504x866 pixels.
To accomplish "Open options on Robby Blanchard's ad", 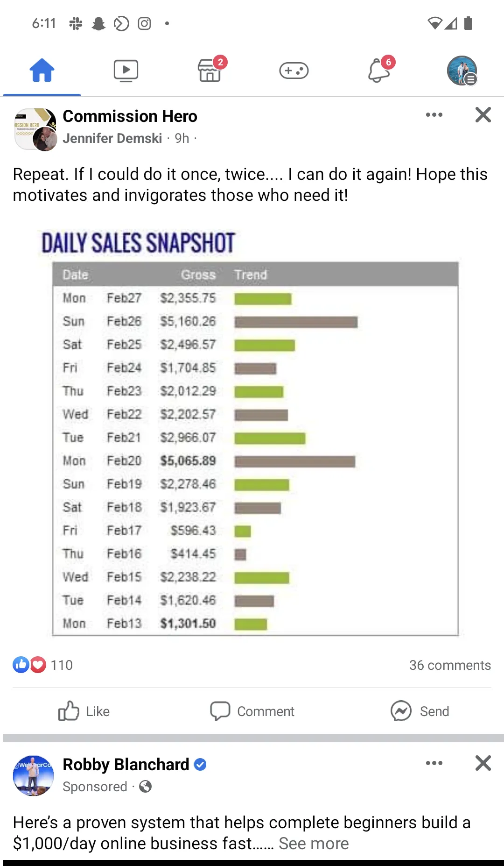I will tap(434, 763).
